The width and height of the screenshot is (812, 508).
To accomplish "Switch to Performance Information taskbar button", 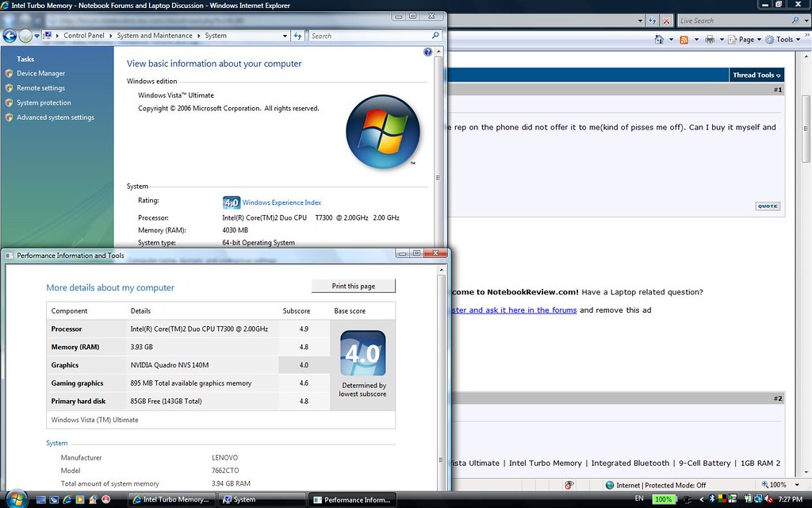I will coord(353,500).
